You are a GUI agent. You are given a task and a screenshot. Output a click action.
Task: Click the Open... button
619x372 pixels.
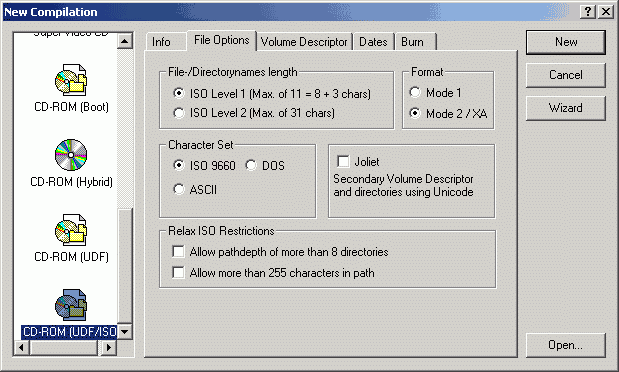click(566, 345)
